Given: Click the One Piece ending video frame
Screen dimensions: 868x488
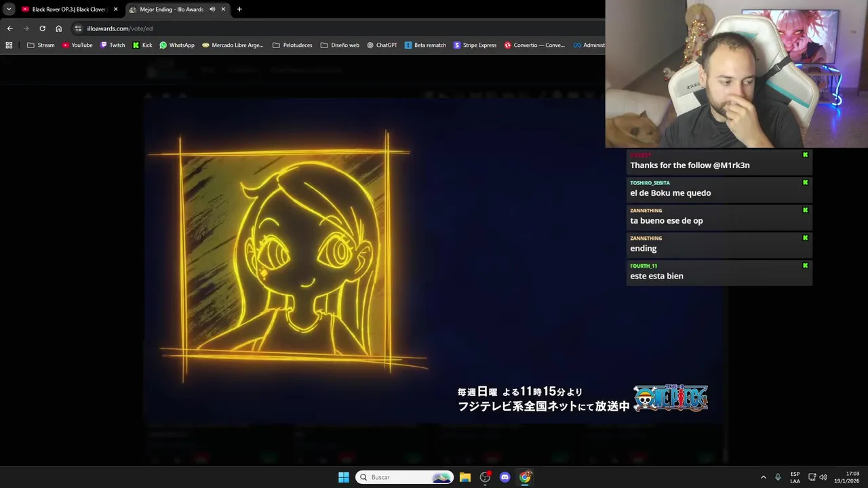Looking at the screenshot, I should [434, 261].
